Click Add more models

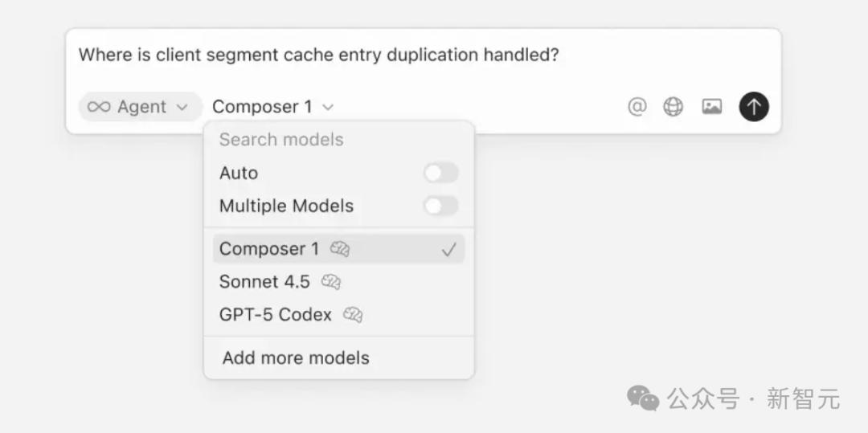pyautogui.click(x=296, y=358)
